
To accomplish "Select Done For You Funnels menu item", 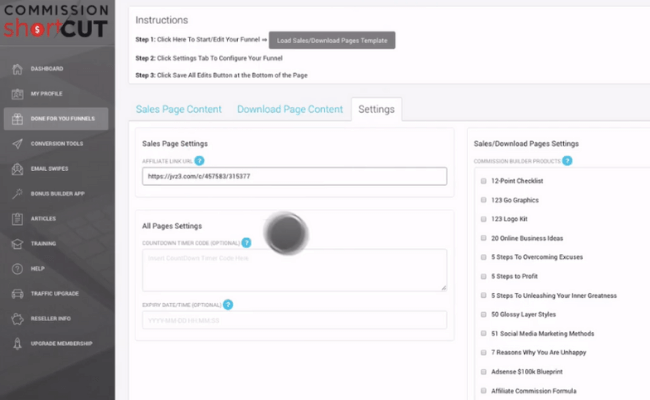I will click(x=56, y=119).
